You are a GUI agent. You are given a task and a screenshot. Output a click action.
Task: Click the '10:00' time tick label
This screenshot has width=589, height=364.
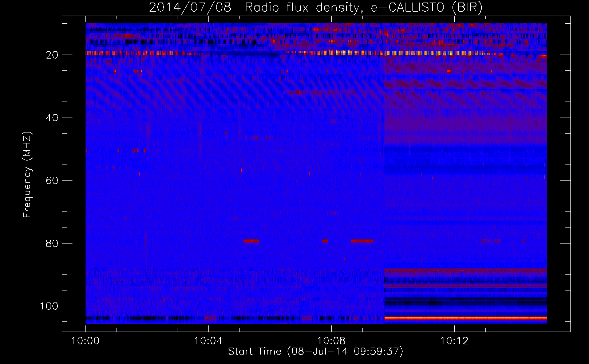(x=86, y=341)
